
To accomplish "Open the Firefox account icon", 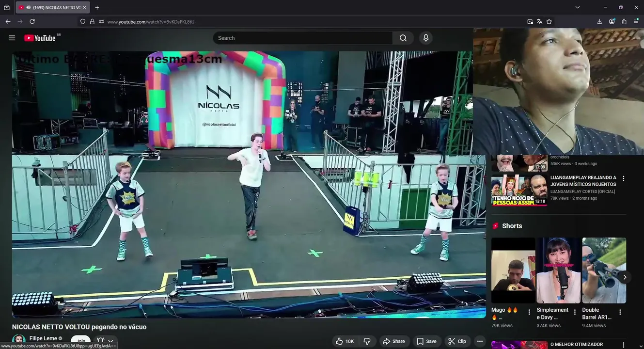I will point(612,21).
